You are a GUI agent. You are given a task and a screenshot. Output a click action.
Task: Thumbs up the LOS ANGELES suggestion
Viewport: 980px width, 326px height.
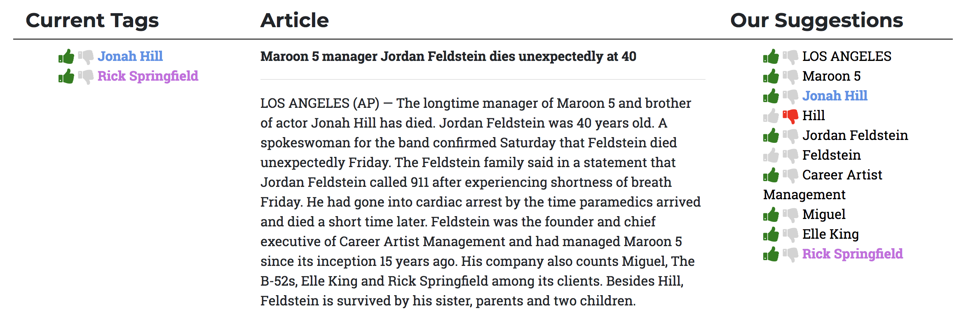[x=771, y=56]
